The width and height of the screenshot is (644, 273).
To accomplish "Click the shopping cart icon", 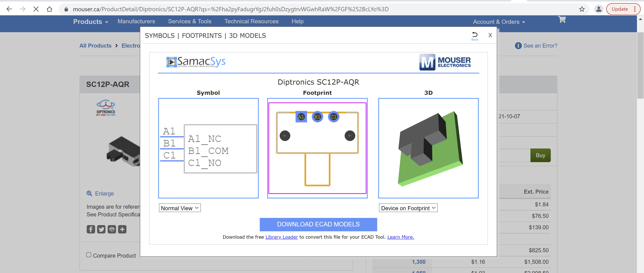I will pos(562,19).
